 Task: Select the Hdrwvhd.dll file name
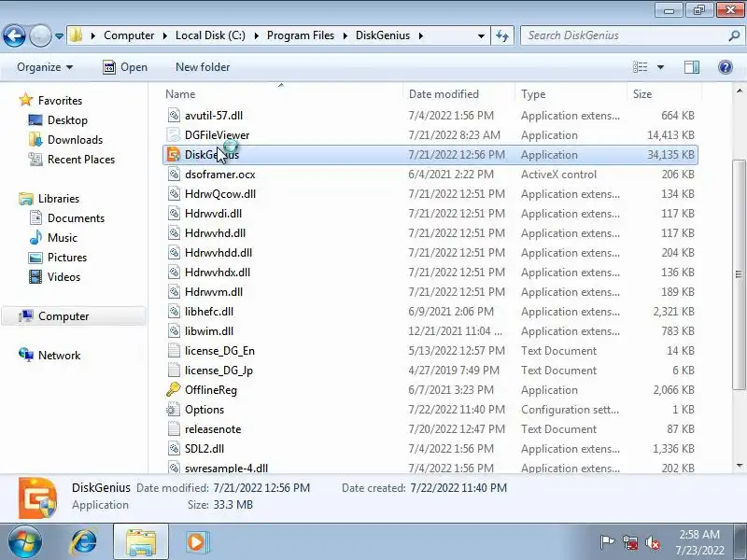pos(216,232)
